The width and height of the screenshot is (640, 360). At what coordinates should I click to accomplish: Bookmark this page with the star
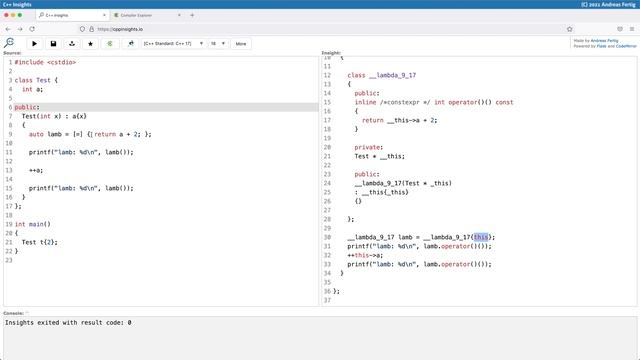[x=570, y=29]
